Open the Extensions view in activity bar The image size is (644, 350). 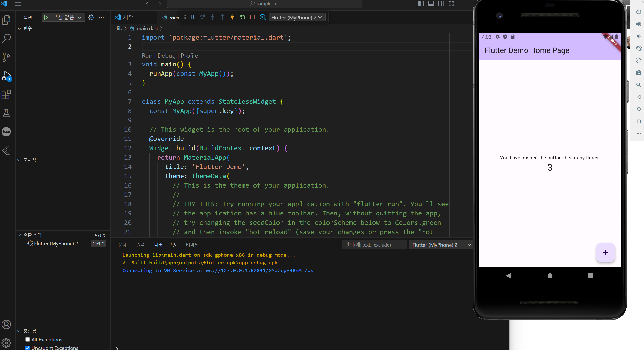tap(6, 94)
